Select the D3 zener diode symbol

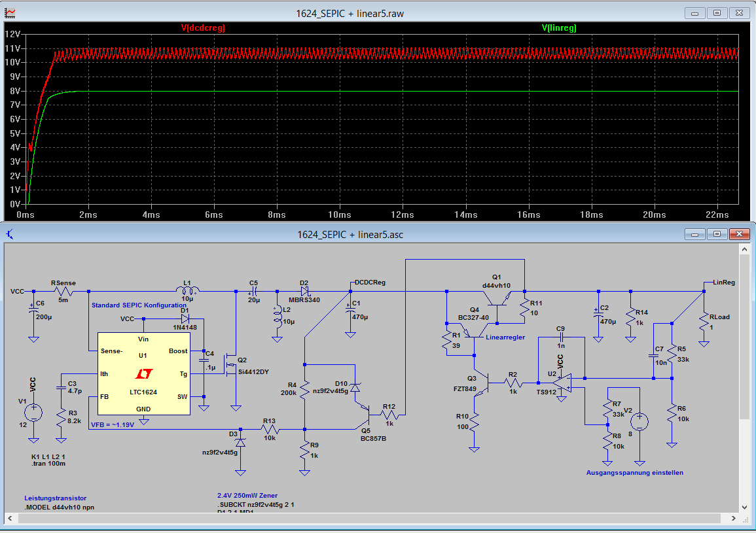(x=240, y=442)
